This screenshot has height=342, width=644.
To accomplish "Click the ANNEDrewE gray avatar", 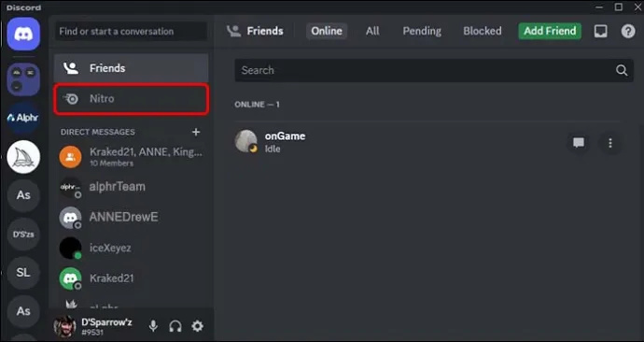I will coord(70,218).
